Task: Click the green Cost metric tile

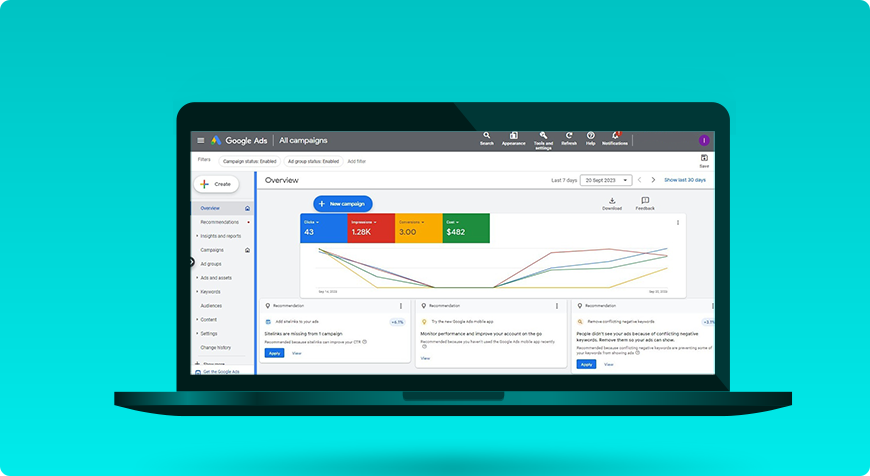Action: tap(466, 228)
